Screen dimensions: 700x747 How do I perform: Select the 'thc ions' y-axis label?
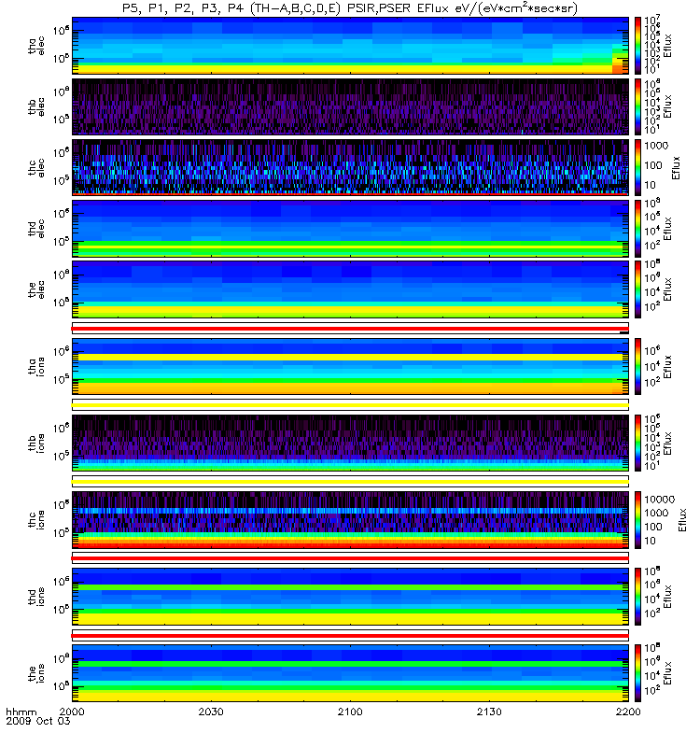(x=36, y=520)
